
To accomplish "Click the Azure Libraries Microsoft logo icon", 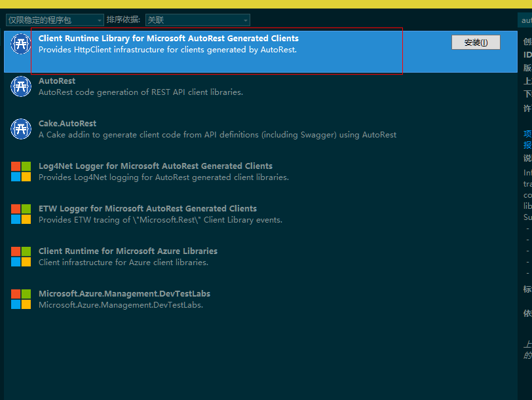I will tap(21, 257).
